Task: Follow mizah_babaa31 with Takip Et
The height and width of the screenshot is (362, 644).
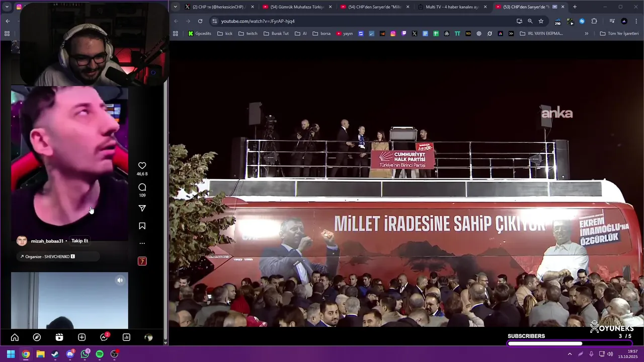Action: 79,241
